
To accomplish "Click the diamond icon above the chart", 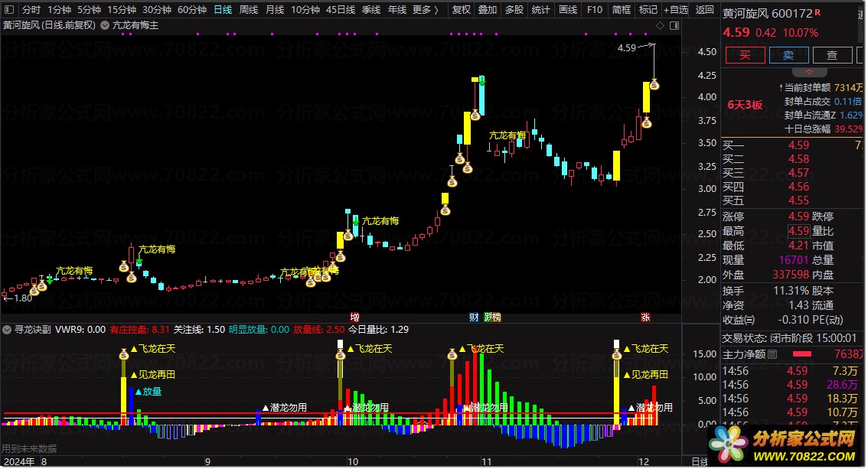I will pos(660,25).
